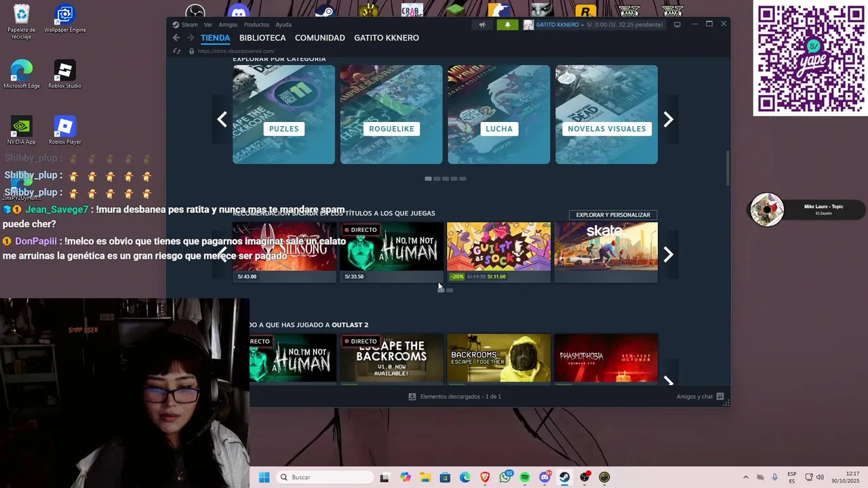Screen dimensions: 868x488
Task: Open the Ver menu
Action: 208,25
